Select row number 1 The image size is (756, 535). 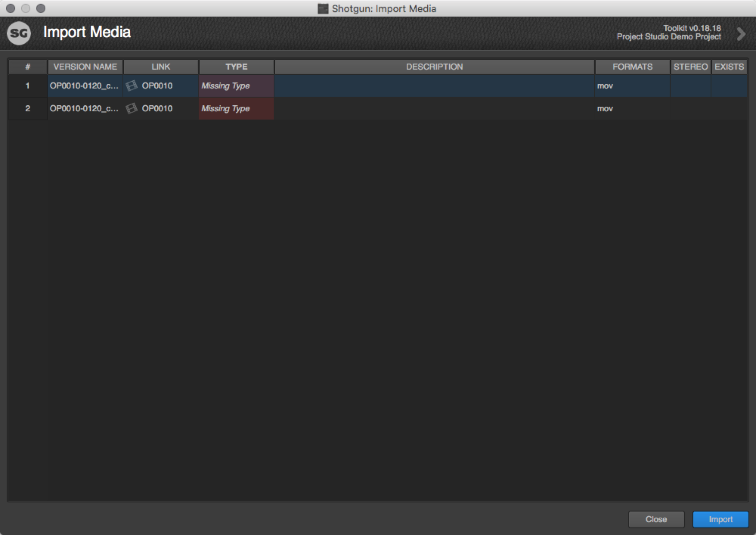pos(28,86)
